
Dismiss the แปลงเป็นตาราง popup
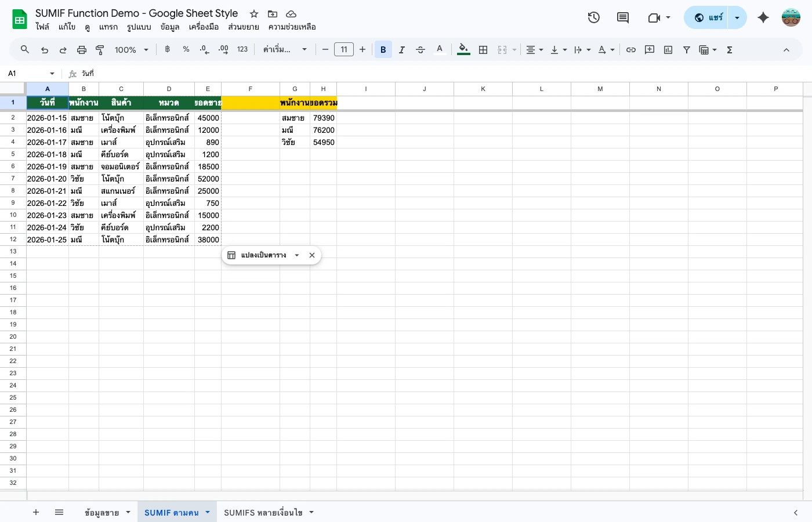(312, 255)
